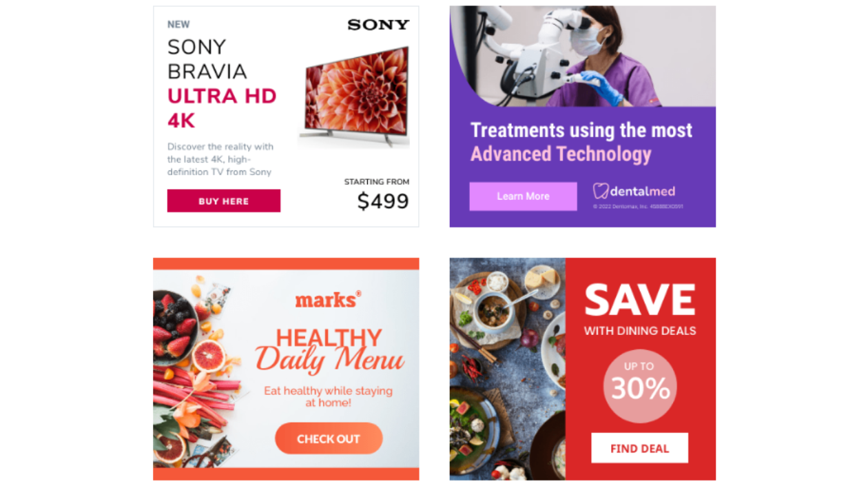Click the dentalmed tooth logo icon
Image resolution: width=868 pixels, height=488 pixels.
click(601, 191)
